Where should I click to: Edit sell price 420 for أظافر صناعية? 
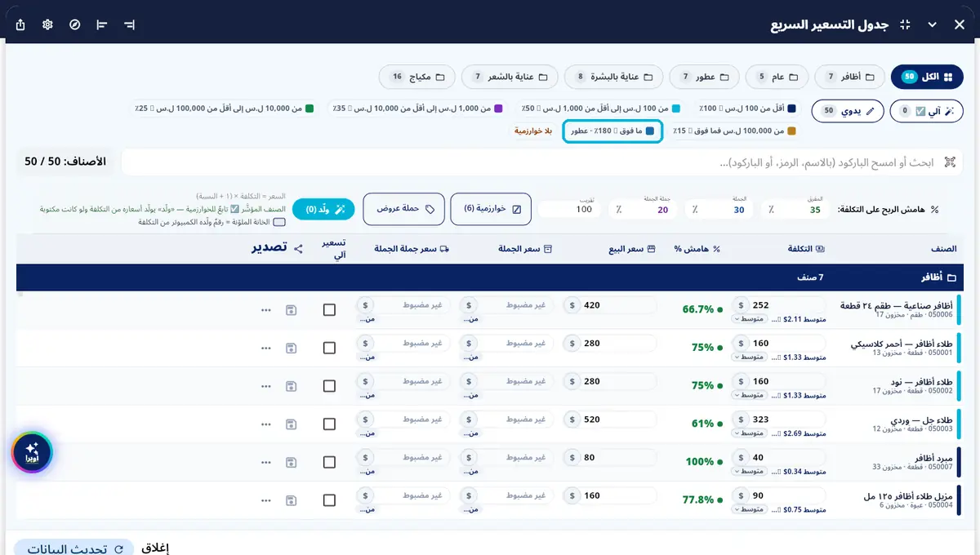tap(610, 305)
